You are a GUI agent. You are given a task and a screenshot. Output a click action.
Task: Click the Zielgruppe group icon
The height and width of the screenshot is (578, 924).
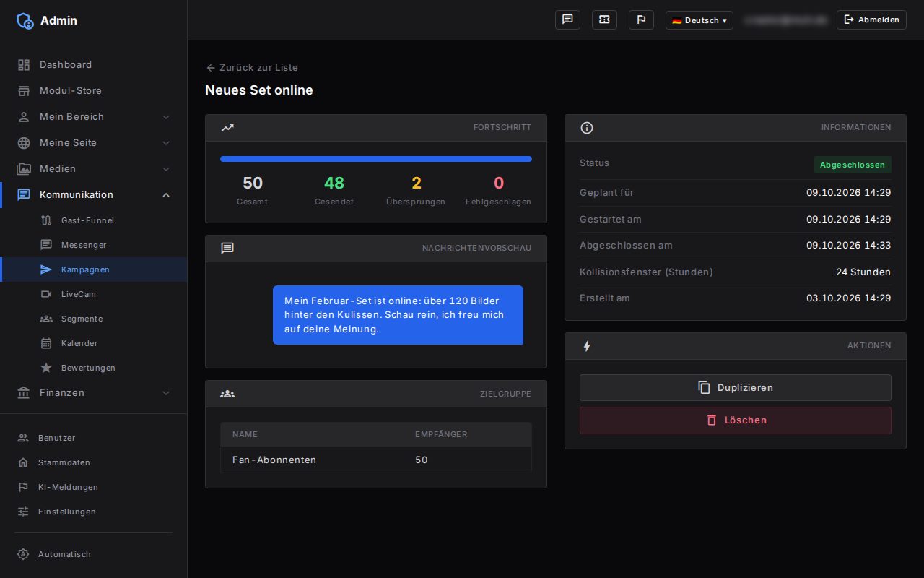click(227, 394)
